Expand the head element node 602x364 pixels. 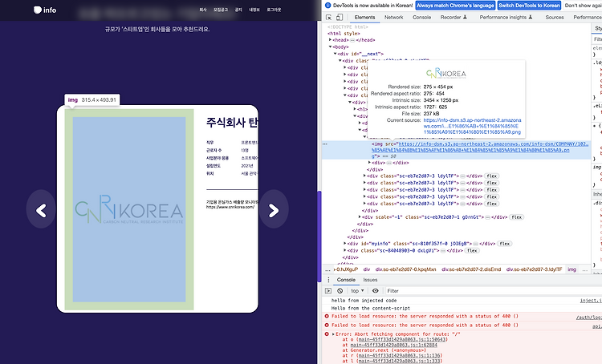click(x=330, y=40)
